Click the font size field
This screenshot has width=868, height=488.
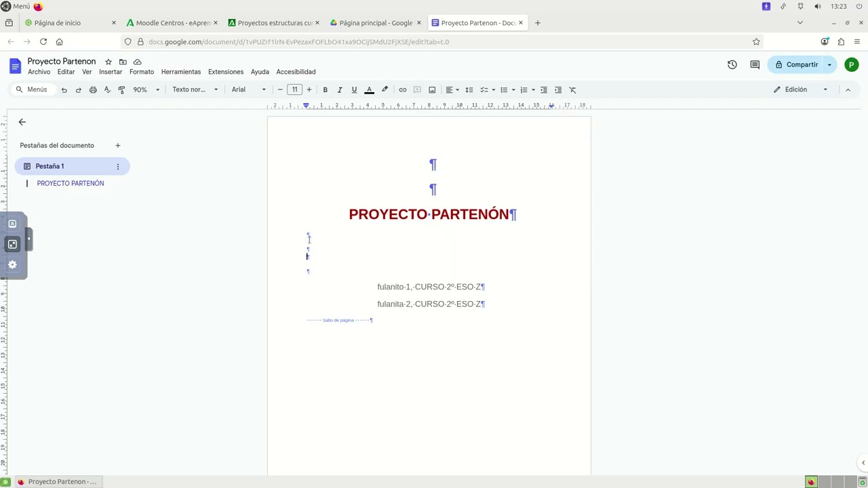(294, 89)
